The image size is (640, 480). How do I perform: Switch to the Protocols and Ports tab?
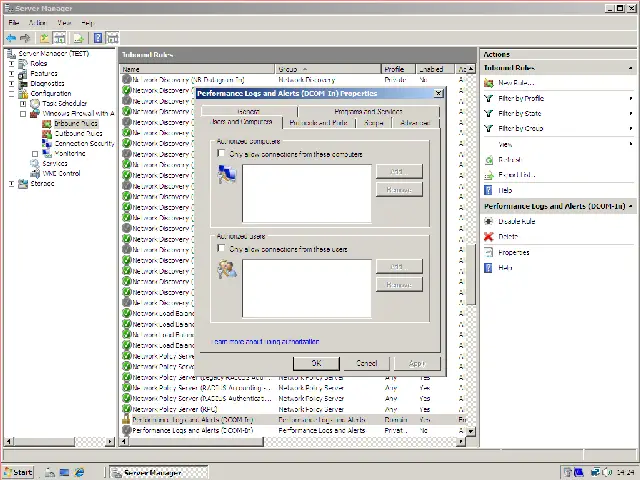pos(318,122)
